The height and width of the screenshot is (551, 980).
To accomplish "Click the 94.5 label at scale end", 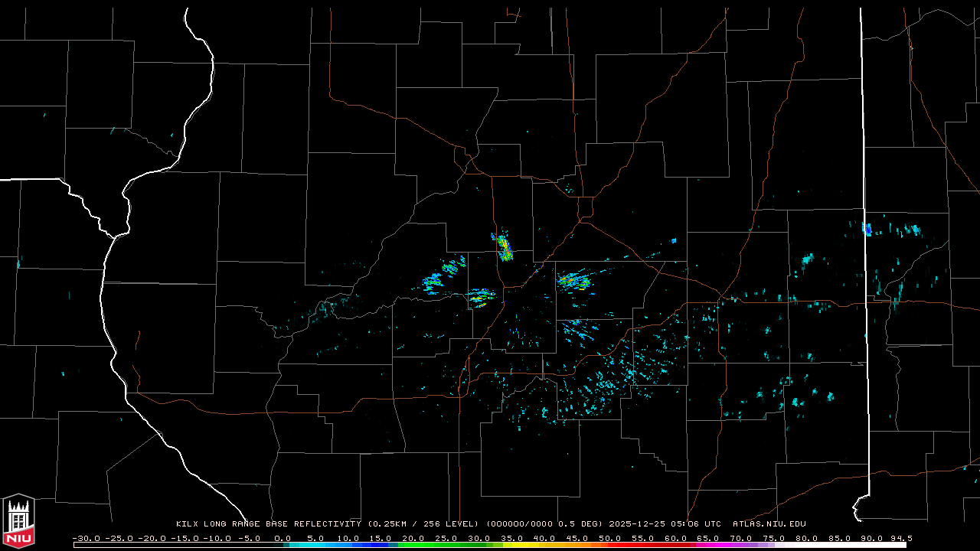I will coord(900,538).
